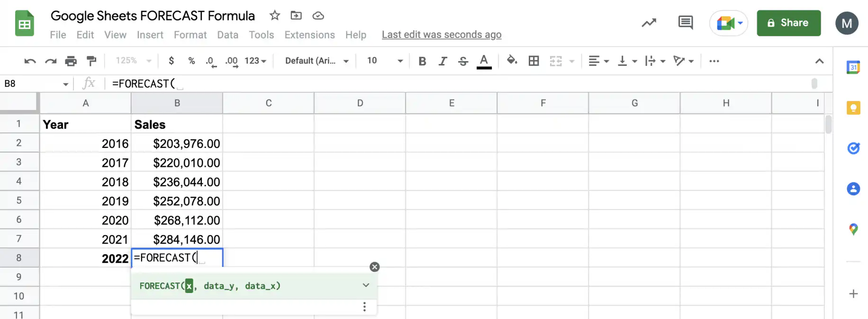Screen dimensions: 868x319
Task: Open the Format menu
Action: click(x=190, y=35)
